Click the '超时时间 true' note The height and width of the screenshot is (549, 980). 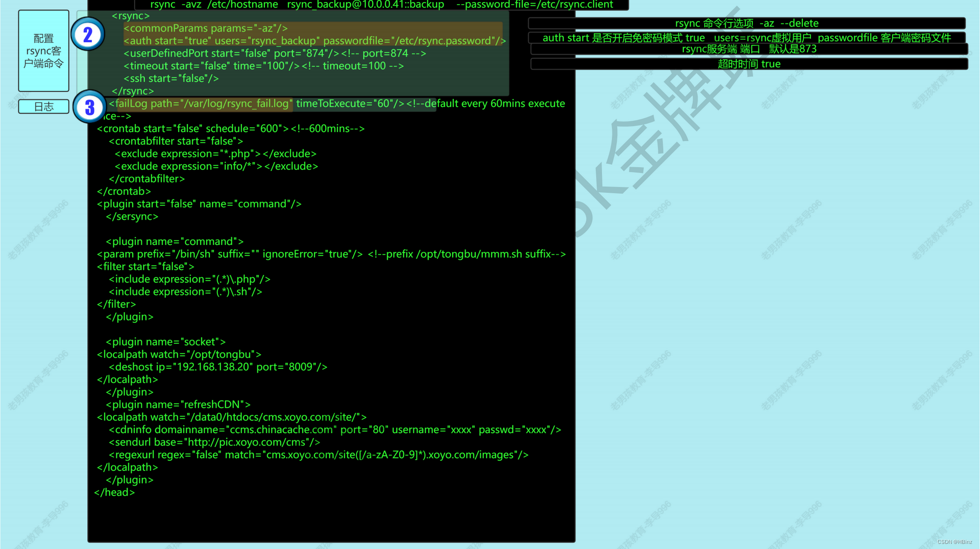point(749,64)
